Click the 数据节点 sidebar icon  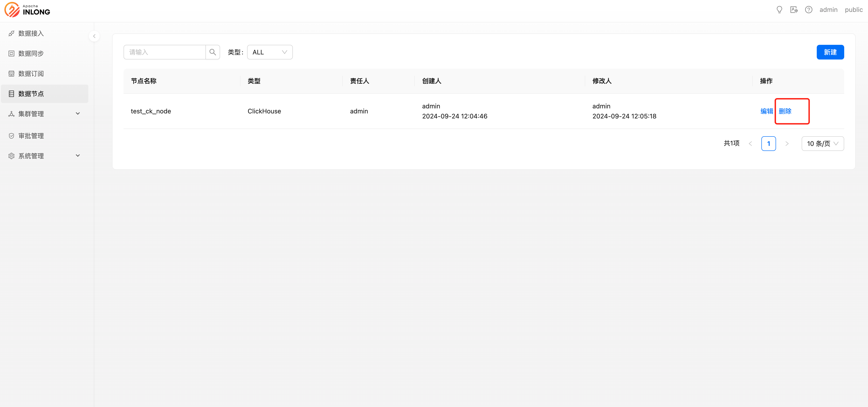(x=11, y=94)
